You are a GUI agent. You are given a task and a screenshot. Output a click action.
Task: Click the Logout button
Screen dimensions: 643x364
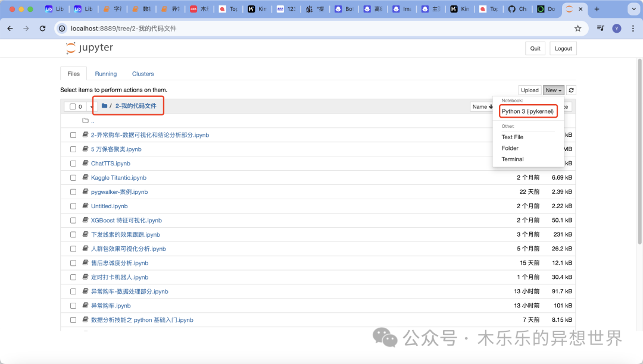(x=563, y=48)
